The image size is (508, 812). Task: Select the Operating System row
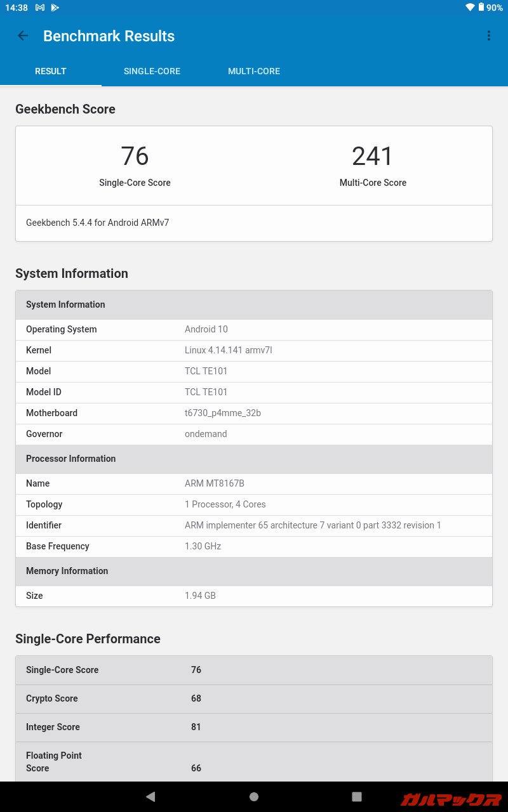pos(254,329)
